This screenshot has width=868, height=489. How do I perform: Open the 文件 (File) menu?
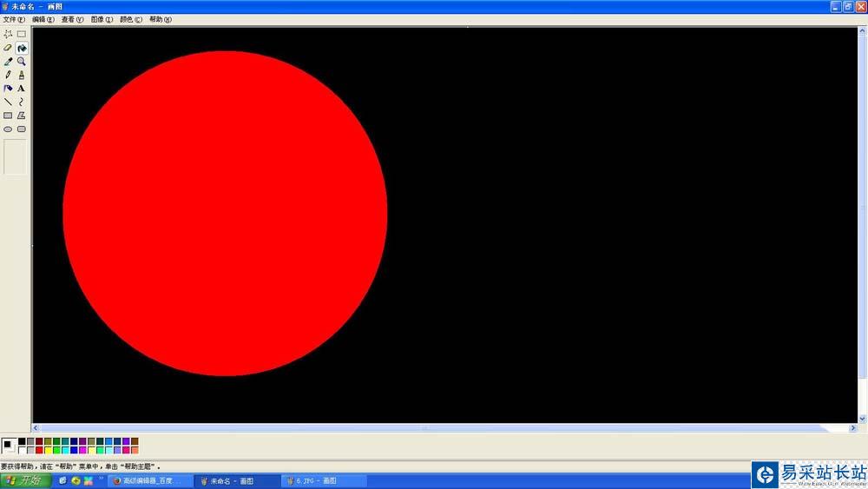point(13,19)
